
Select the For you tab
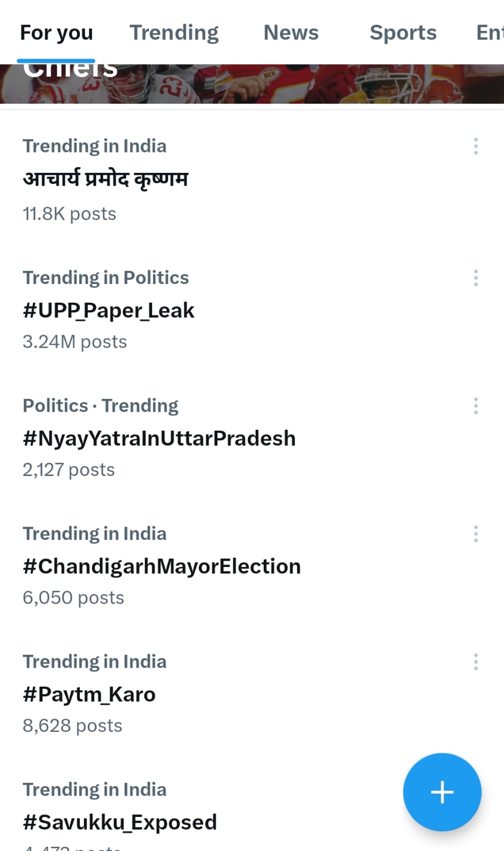point(56,33)
